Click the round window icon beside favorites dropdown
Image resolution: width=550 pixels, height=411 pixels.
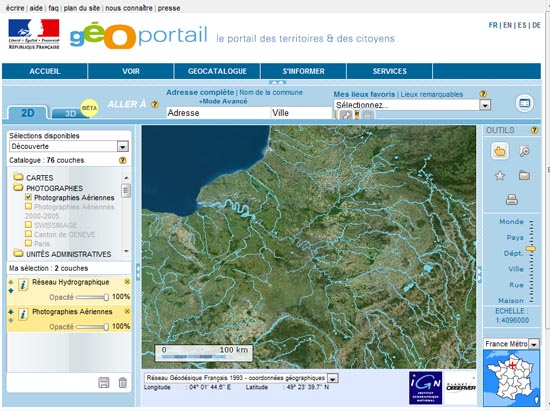(524, 103)
